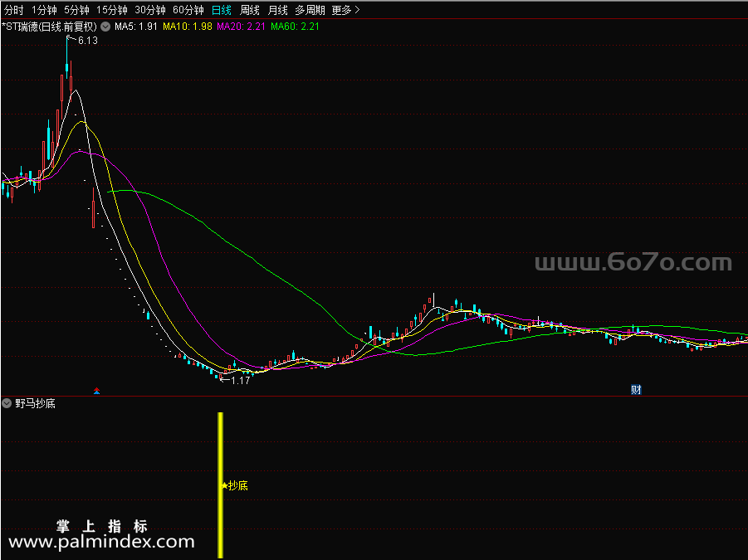Switch to 月线 monthly chart

coord(277,10)
